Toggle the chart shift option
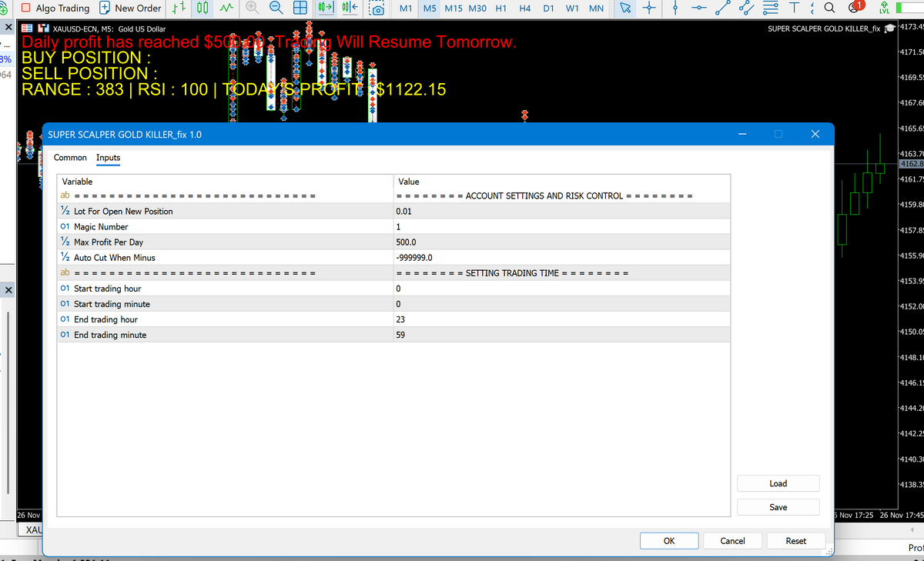 point(350,8)
